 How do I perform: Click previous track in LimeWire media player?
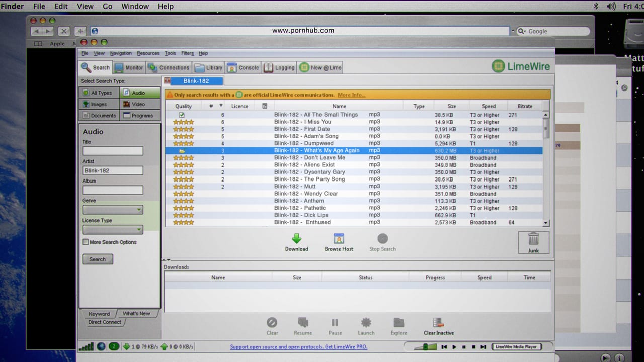coord(444,347)
